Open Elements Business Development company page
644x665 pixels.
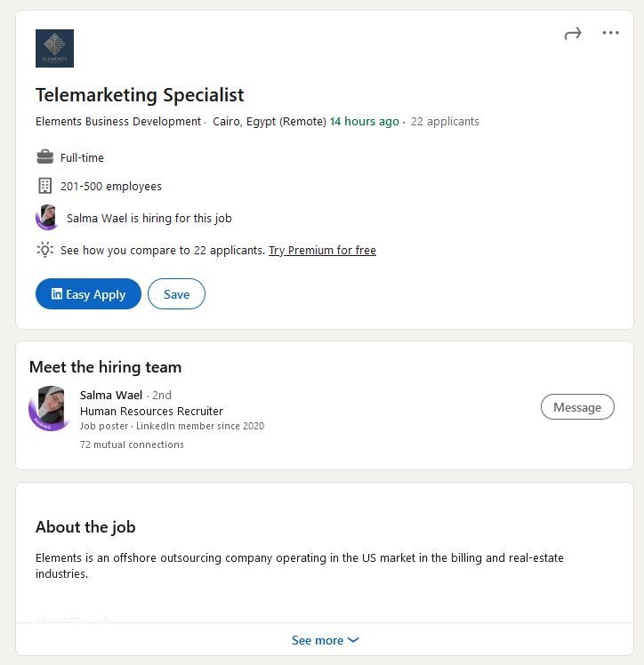coord(118,122)
